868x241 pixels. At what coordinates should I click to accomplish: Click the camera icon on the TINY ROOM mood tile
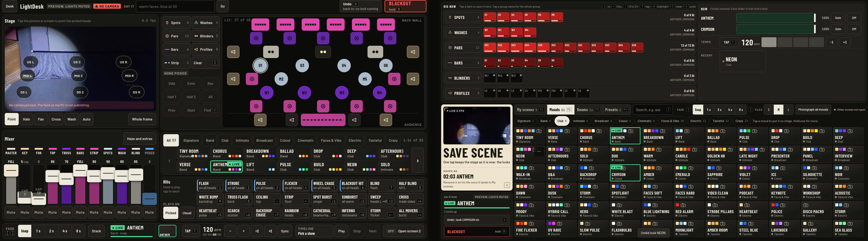click(x=539, y=131)
